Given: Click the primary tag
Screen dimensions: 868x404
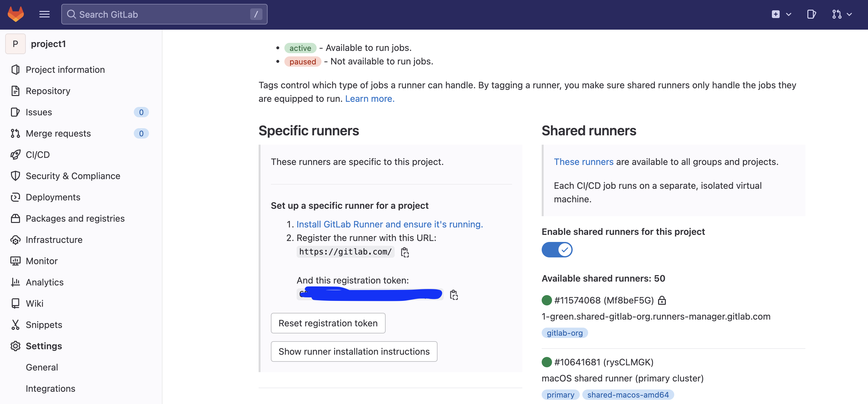Looking at the screenshot, I should 561,395.
